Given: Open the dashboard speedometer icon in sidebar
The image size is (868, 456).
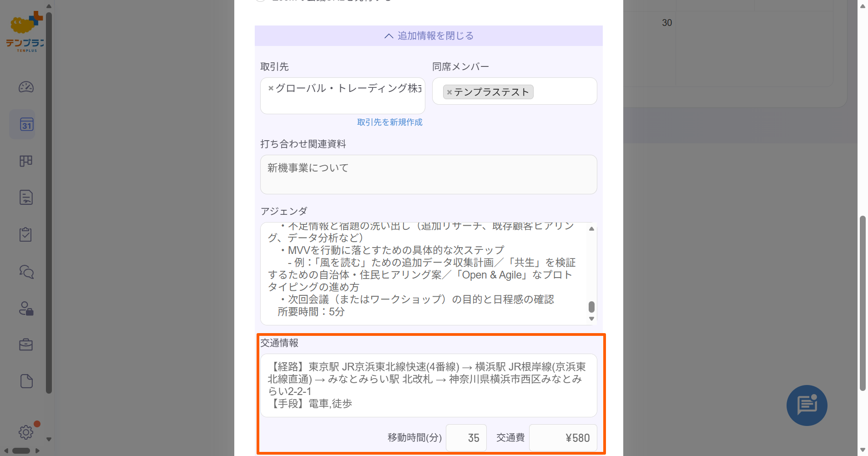Looking at the screenshot, I should pyautogui.click(x=26, y=87).
